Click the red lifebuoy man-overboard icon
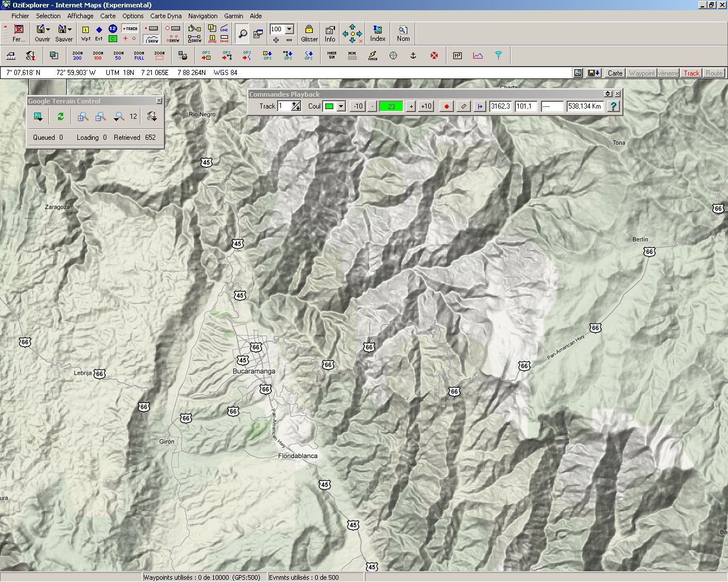The image size is (728, 582). 434,56
